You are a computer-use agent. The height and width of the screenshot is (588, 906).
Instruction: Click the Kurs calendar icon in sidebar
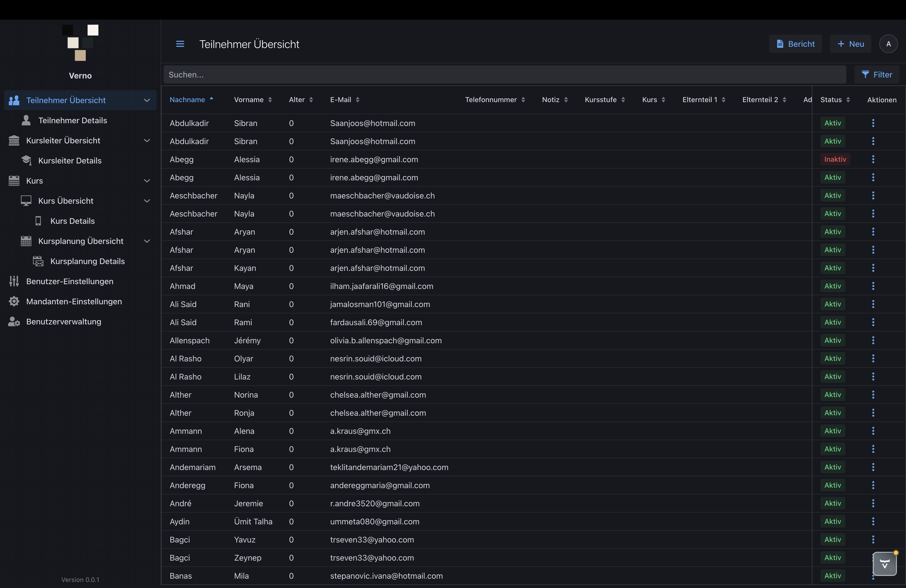point(14,181)
